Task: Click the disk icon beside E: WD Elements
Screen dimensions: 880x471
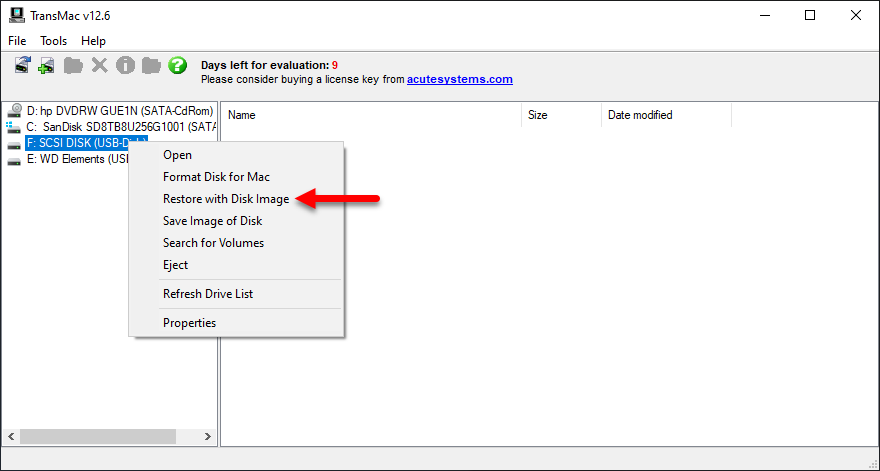Action: point(14,162)
